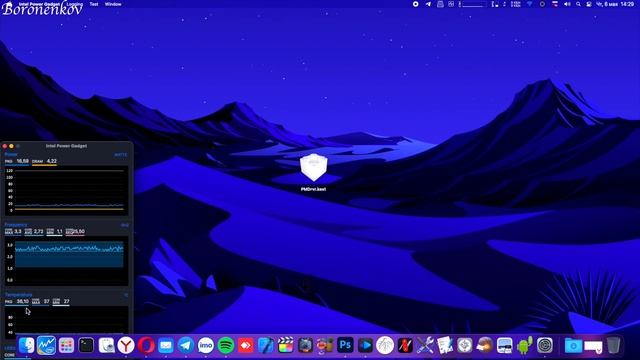This screenshot has width=640, height=360.
Task: Launch the green Android robot dock icon
Action: click(x=525, y=346)
